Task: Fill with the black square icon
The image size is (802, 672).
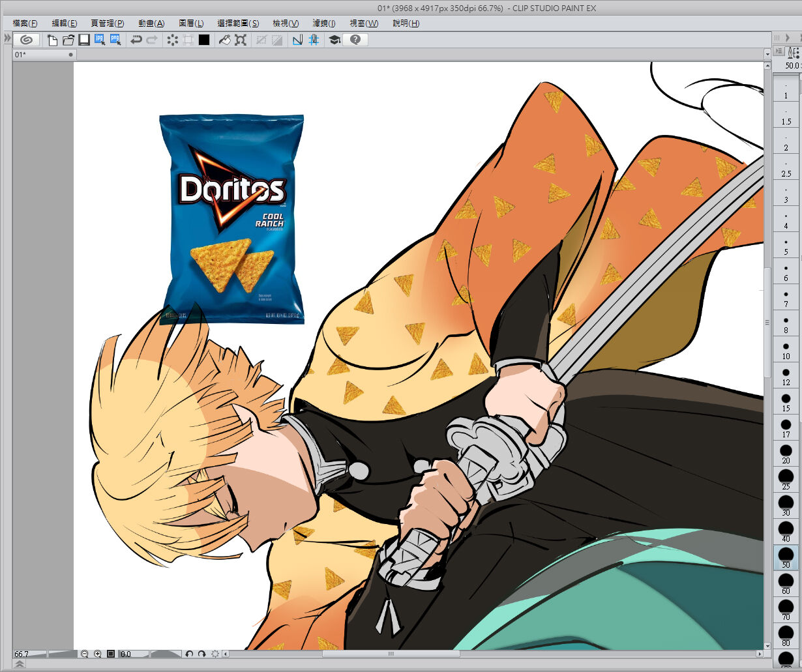Action: [204, 40]
